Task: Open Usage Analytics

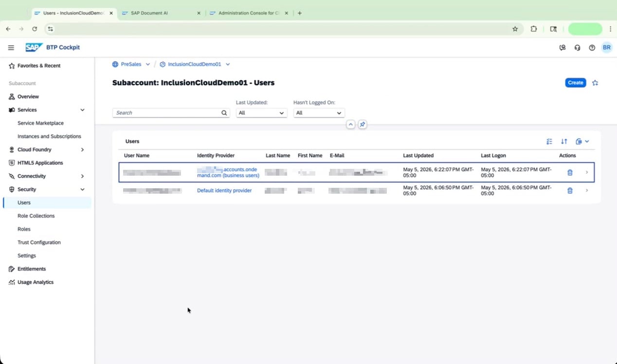Action: point(36,282)
